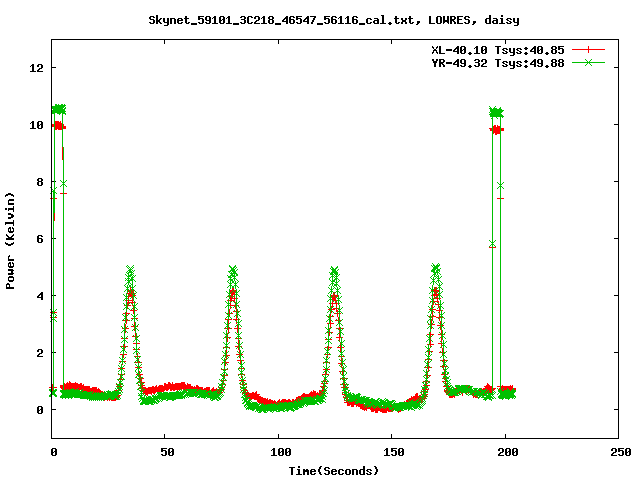The image size is (640, 480).
Task: Click the y-axis tick label 6
Action: pyautogui.click(x=40, y=239)
